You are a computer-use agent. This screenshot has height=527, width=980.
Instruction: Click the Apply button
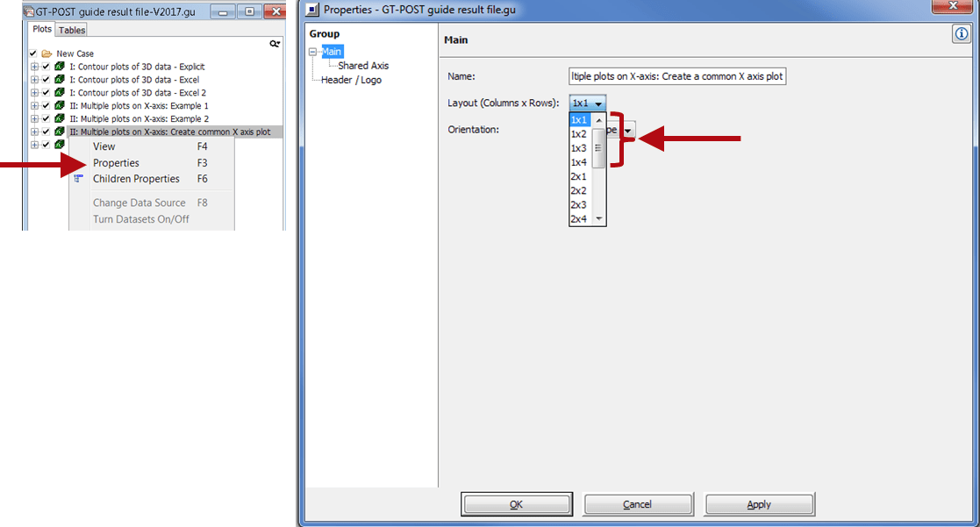point(759,504)
